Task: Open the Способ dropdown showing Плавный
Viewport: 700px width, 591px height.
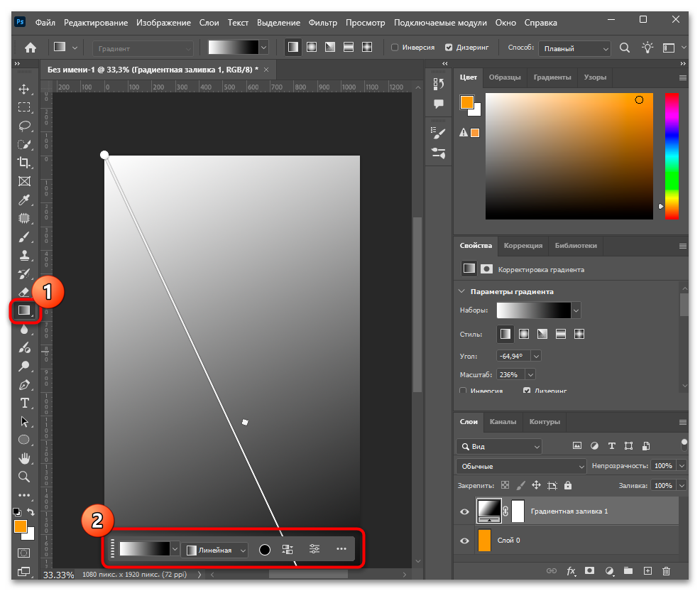Action: [574, 48]
